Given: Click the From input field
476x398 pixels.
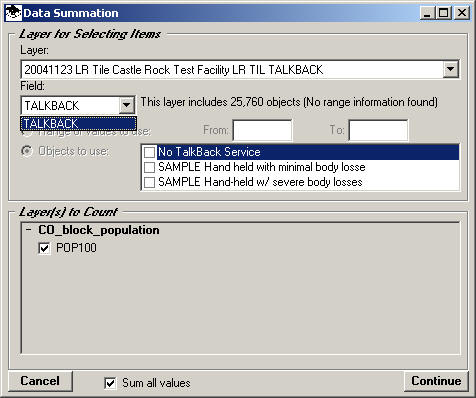Looking at the screenshot, I should point(262,130).
